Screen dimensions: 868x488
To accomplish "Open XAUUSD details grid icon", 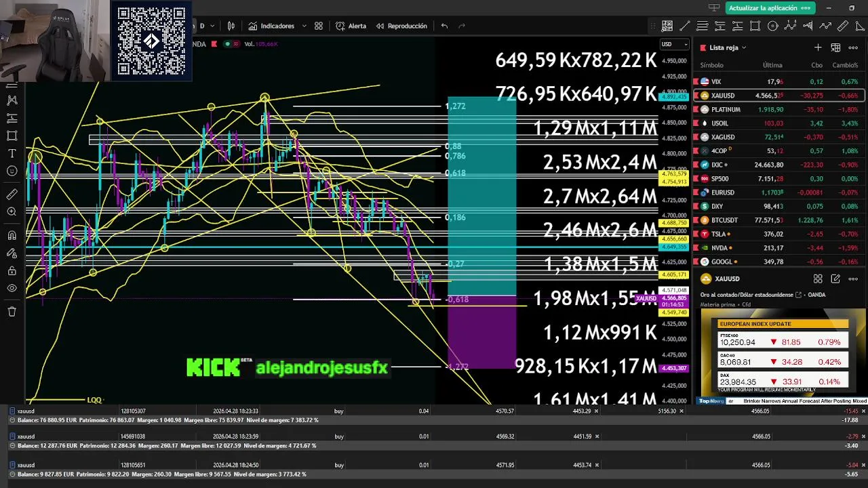I will [x=818, y=279].
